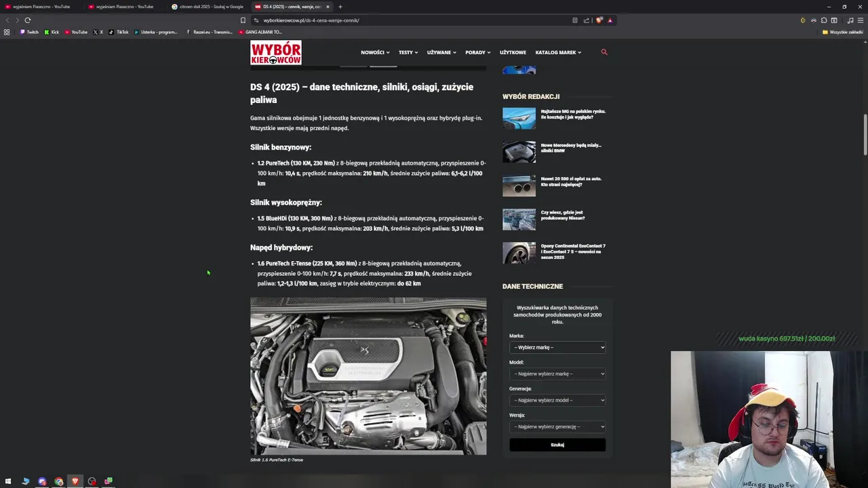
Task: Click the red search magnifier on site
Action: tap(604, 52)
